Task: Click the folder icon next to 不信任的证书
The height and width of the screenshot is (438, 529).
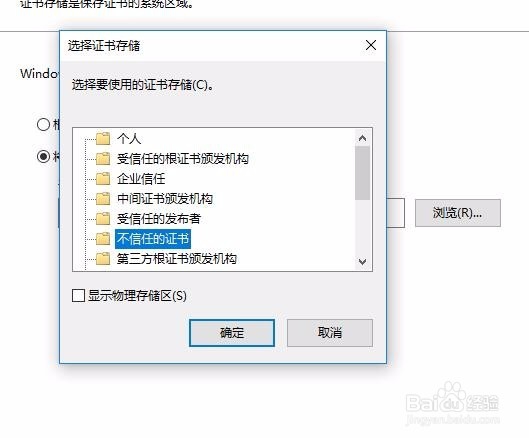Action: click(x=103, y=239)
